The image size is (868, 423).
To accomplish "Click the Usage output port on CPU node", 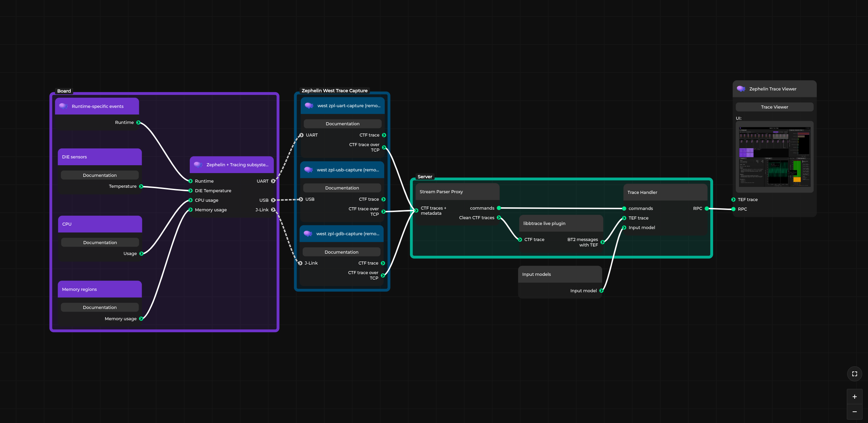I will point(141,254).
